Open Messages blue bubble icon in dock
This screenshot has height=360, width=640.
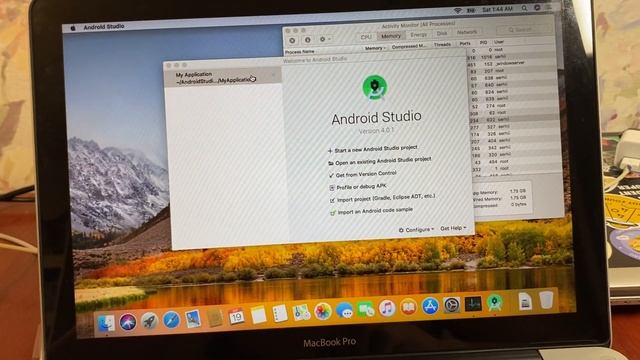tap(344, 311)
